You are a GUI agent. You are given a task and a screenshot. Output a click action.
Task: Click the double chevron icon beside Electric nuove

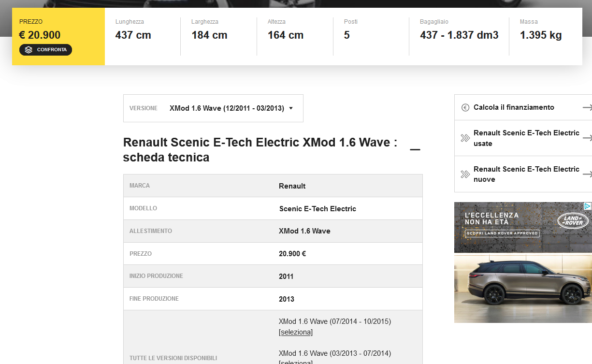point(465,174)
